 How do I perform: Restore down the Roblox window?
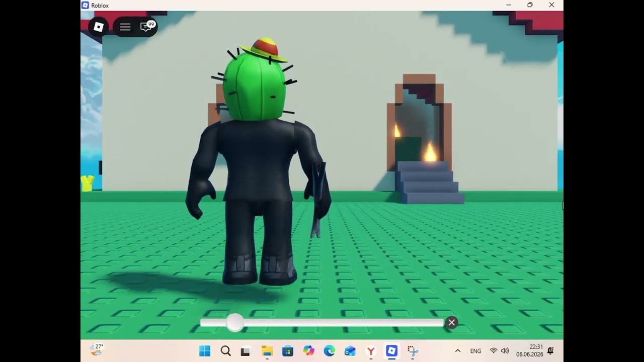(x=530, y=5)
